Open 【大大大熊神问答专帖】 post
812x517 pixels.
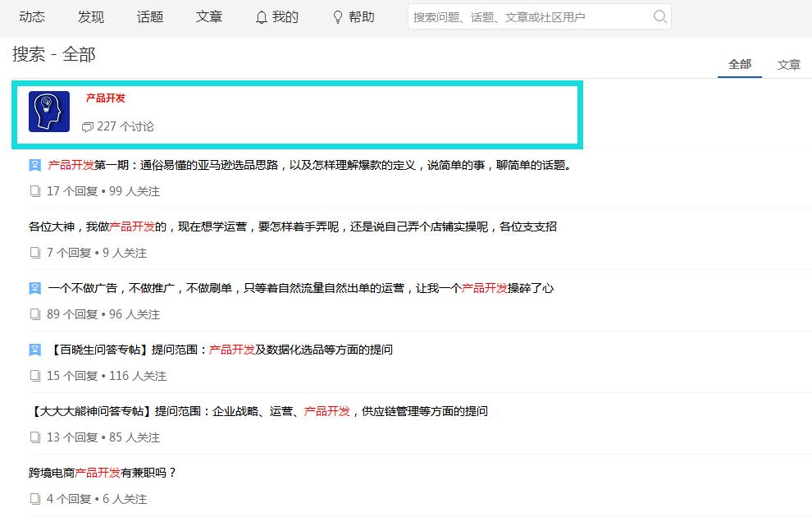[x=258, y=411]
